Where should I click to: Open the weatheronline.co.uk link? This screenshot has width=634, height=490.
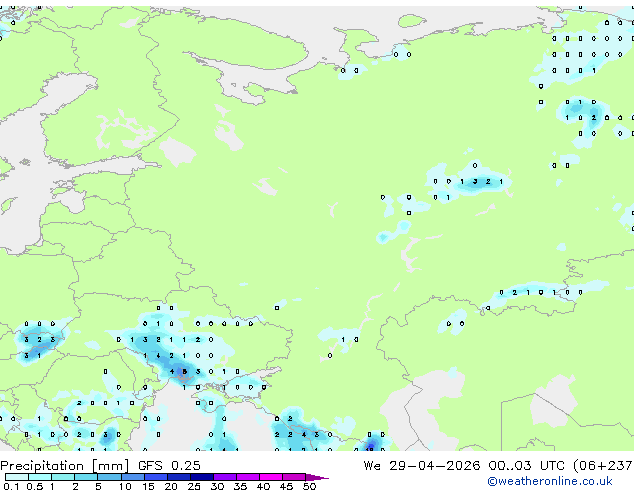click(x=549, y=481)
